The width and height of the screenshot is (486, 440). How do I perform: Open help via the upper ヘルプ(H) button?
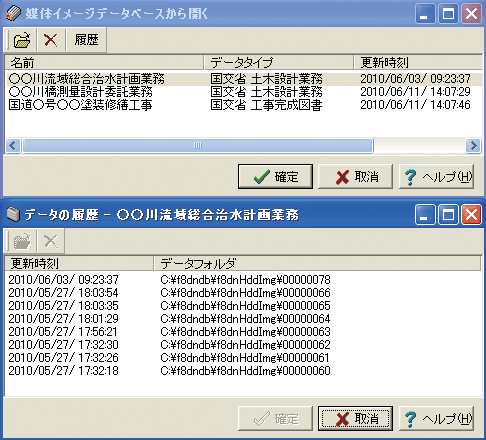(x=436, y=176)
